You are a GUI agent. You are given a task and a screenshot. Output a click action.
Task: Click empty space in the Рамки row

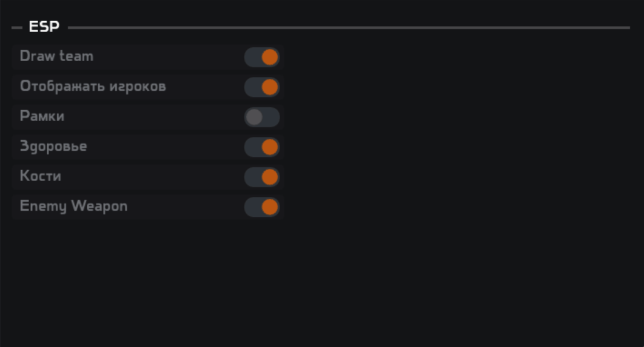point(152,117)
